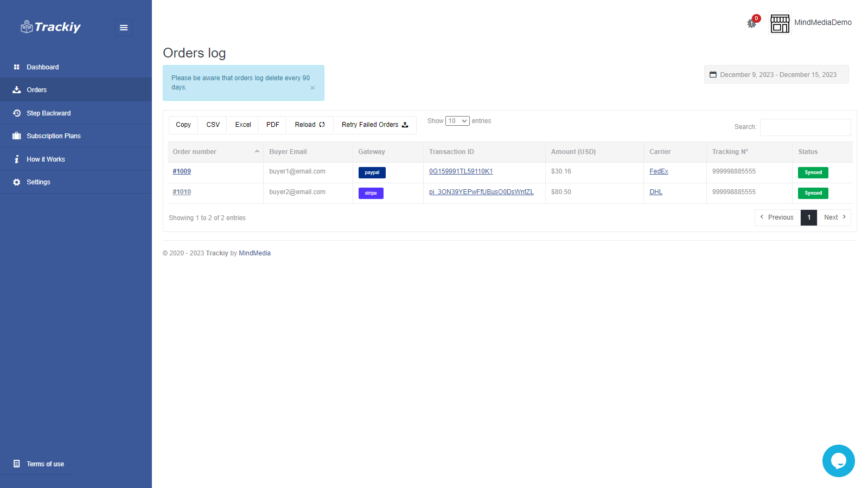
Task: Click the Subscription Plans briefcase icon
Action: coord(17,136)
